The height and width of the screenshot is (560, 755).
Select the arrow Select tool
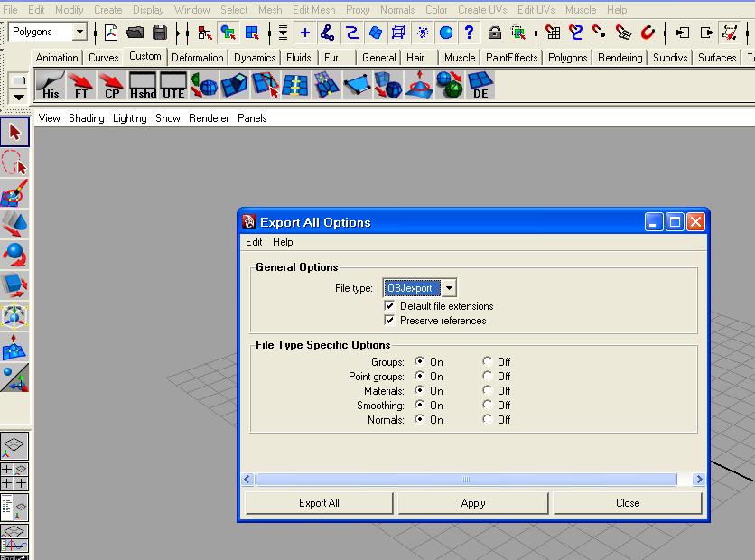15,132
